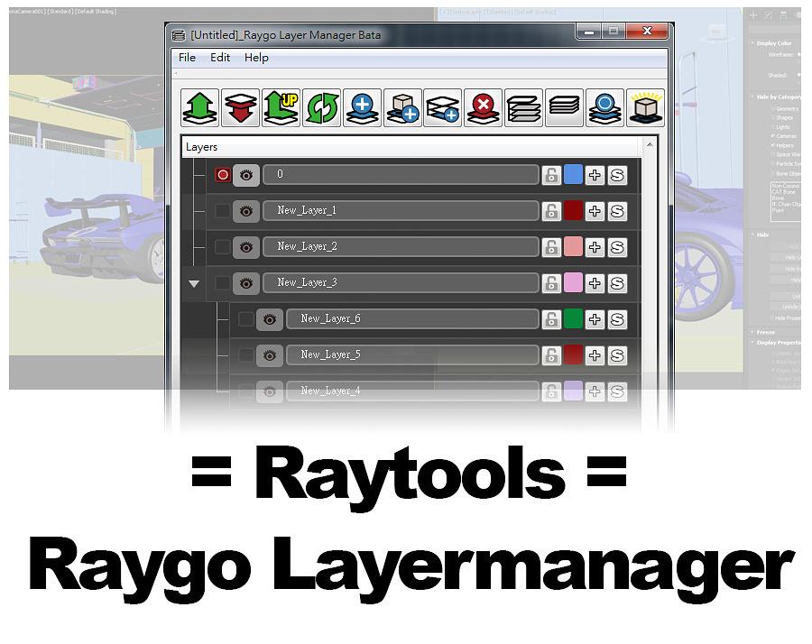Select the glowing cube icon on the toolbar

pyautogui.click(x=646, y=107)
